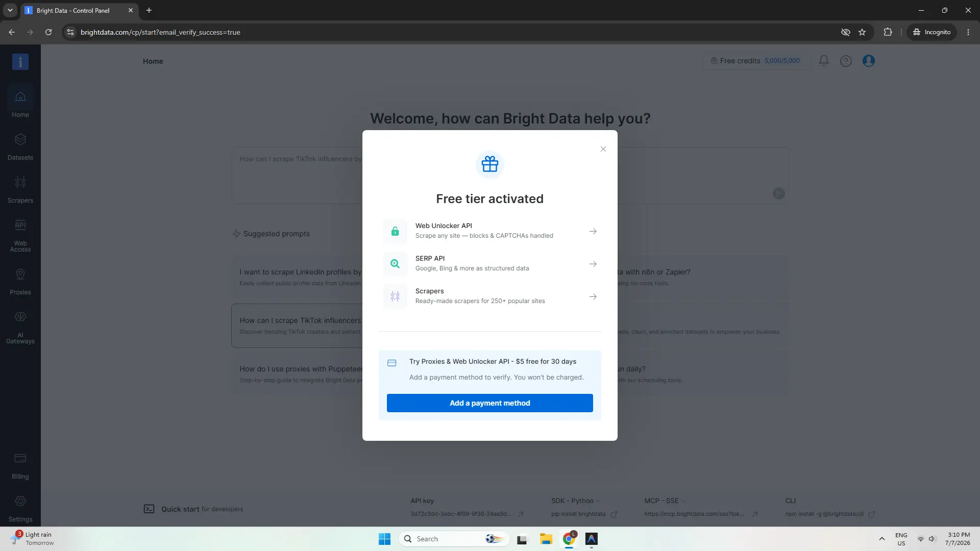Open Scrapers in the sidebar
The height and width of the screenshot is (551, 980).
click(x=20, y=190)
